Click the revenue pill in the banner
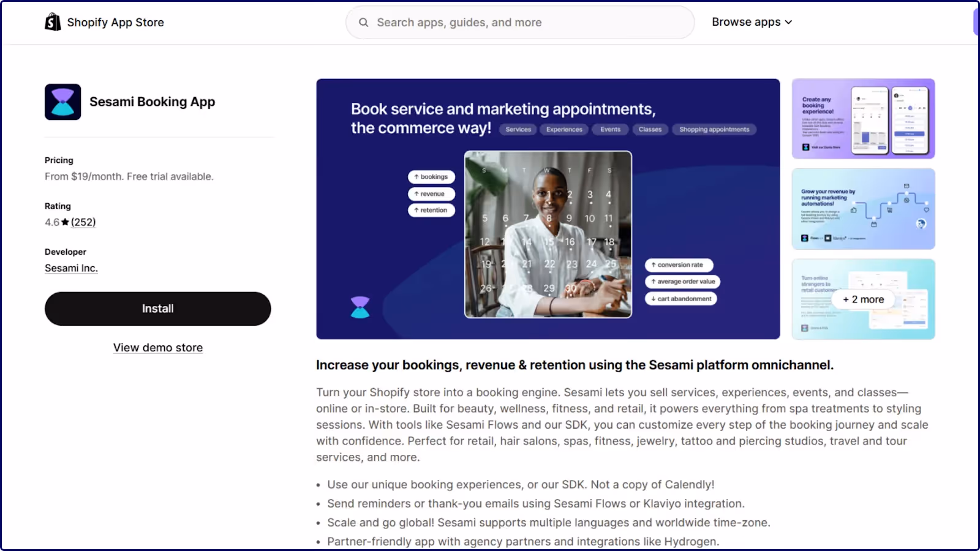 coord(431,194)
